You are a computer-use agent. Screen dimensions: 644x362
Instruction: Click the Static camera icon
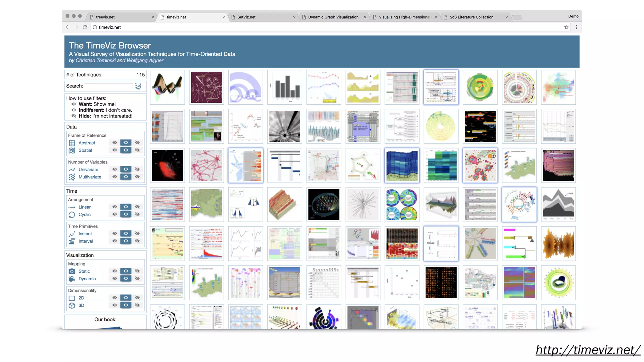click(x=72, y=271)
